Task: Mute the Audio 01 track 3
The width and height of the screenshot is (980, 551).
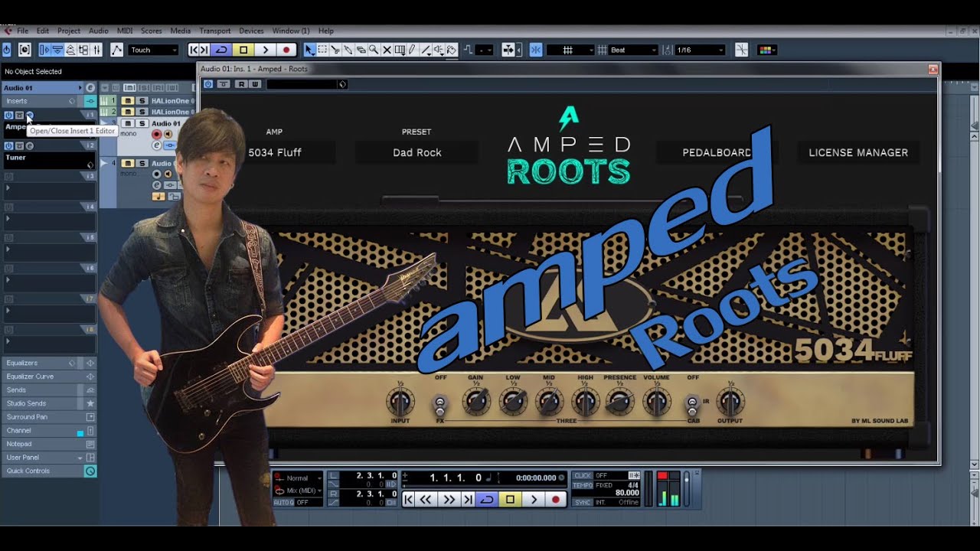Action: pos(128,123)
